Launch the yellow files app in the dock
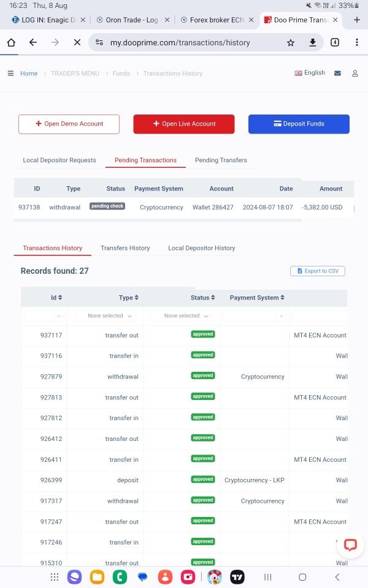The width and height of the screenshot is (368, 588). [x=97, y=577]
